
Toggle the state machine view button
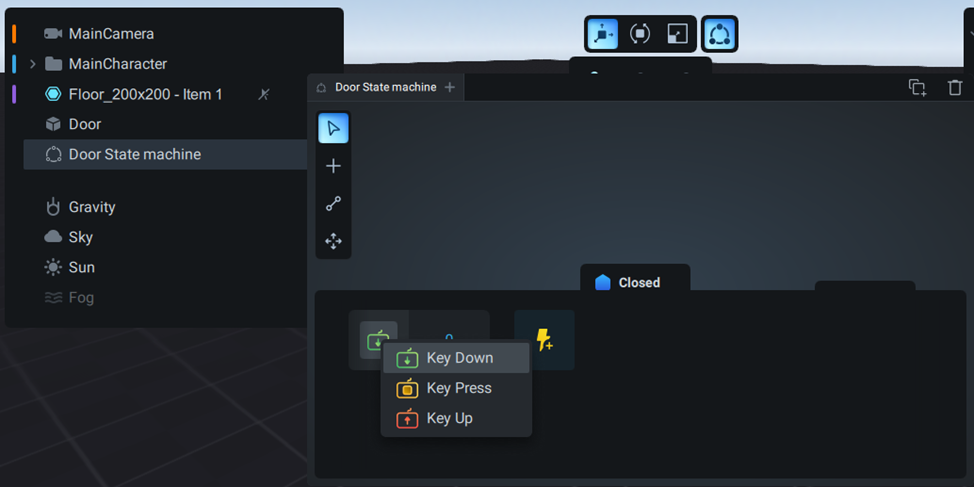click(719, 34)
